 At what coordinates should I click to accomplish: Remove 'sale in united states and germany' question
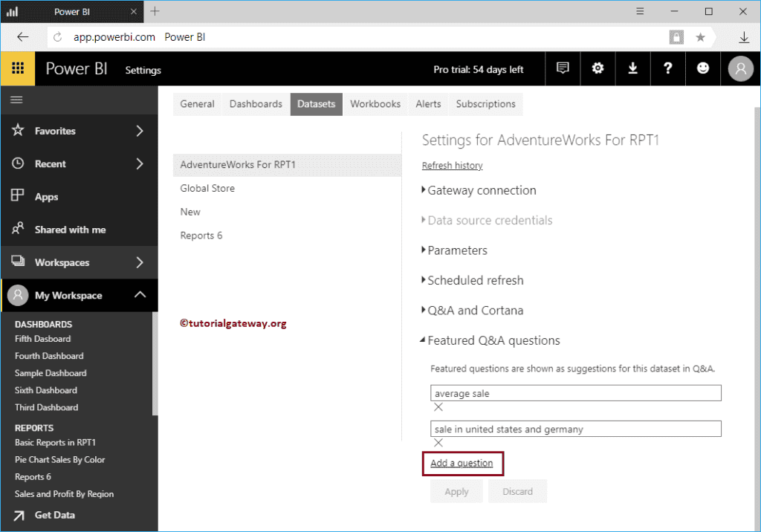click(x=438, y=443)
